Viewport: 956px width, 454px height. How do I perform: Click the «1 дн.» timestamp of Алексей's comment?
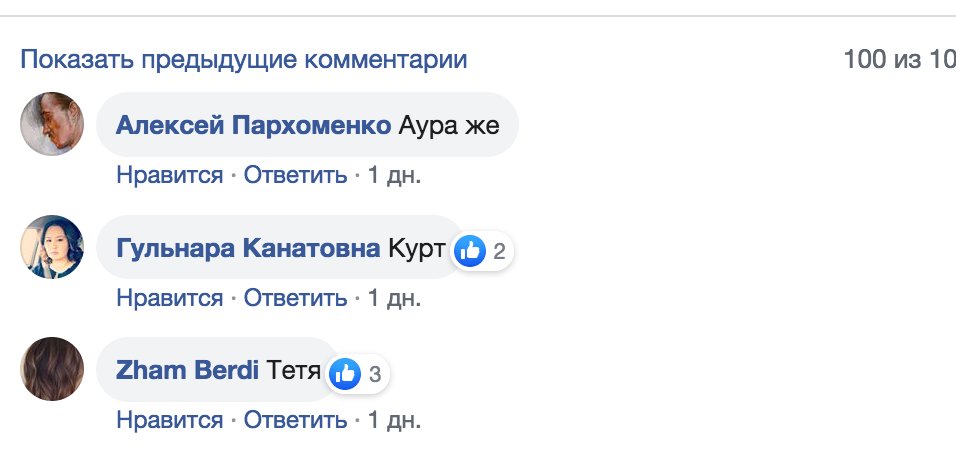pos(394,175)
